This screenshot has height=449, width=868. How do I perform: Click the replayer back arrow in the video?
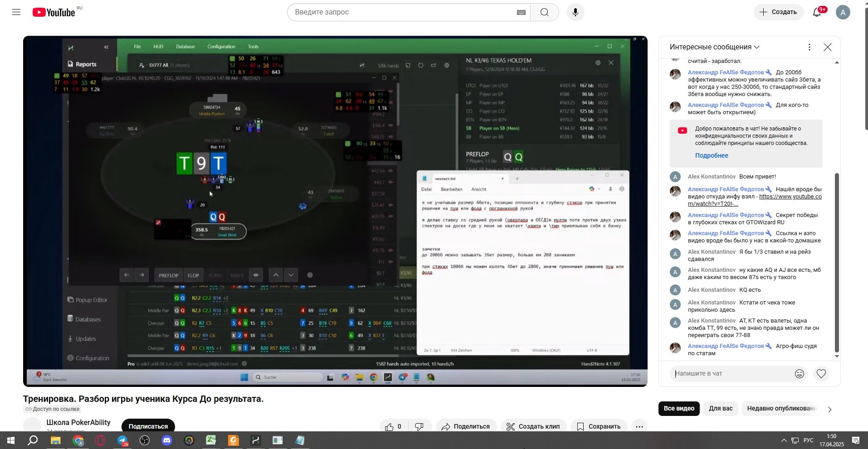click(x=127, y=275)
